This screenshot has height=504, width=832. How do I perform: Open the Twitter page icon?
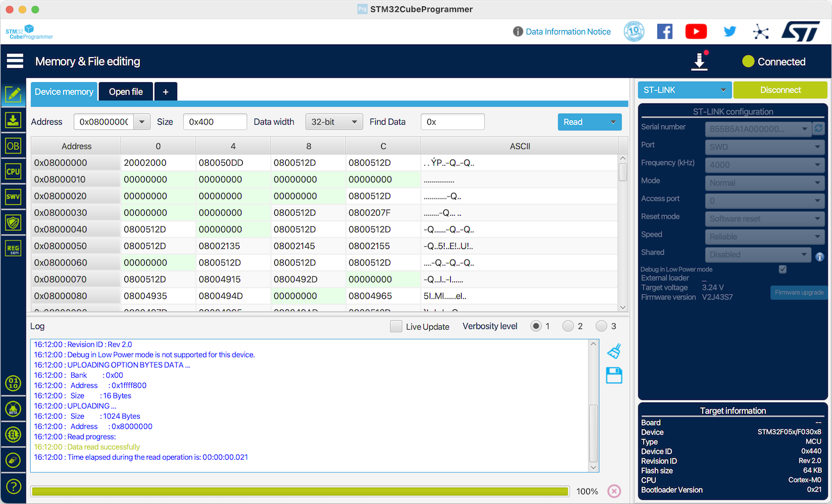pos(730,31)
